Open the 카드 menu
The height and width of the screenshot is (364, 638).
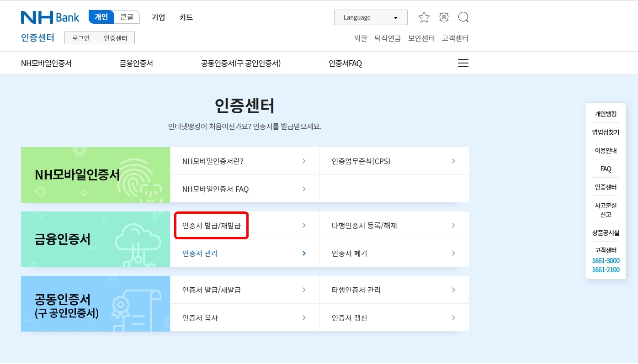point(186,17)
